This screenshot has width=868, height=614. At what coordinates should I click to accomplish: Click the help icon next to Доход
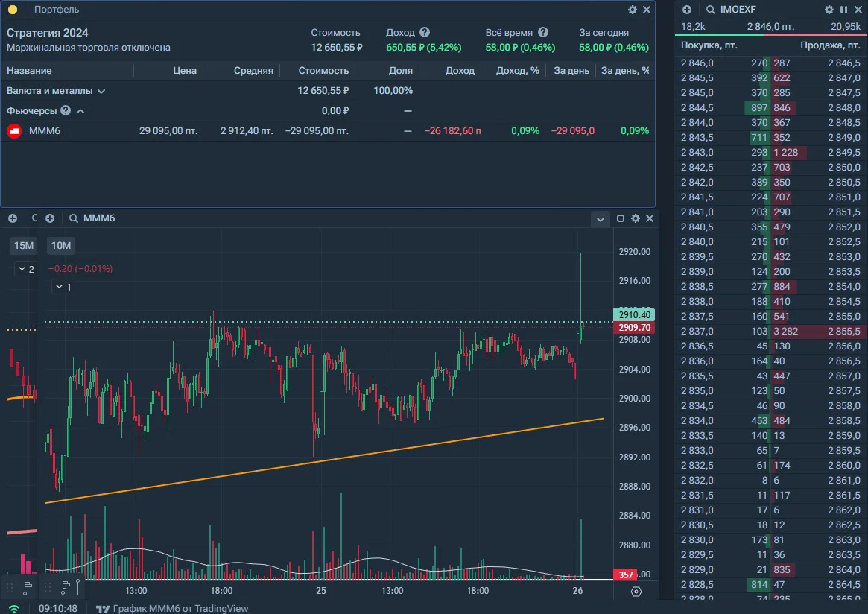pyautogui.click(x=425, y=32)
